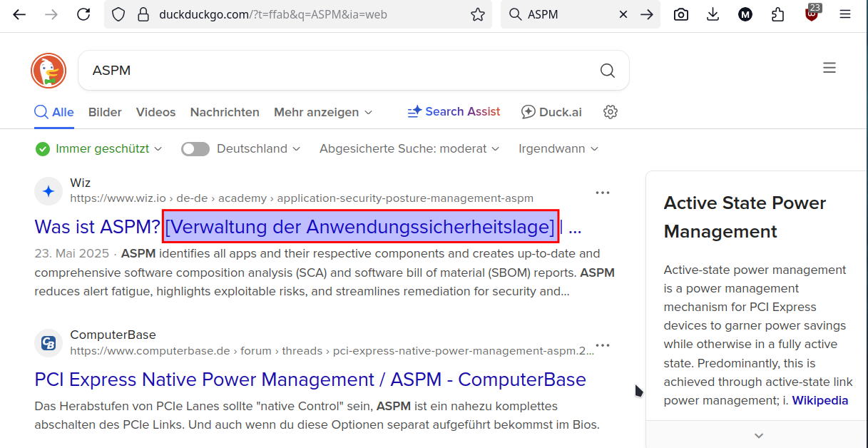Switch to the Nachrichten tab

tap(225, 112)
